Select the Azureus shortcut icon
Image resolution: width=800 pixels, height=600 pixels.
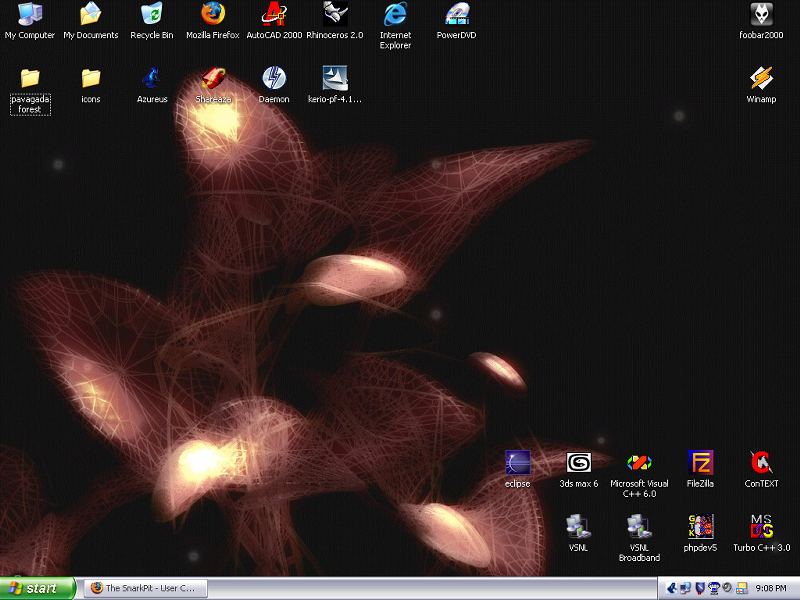[x=152, y=78]
